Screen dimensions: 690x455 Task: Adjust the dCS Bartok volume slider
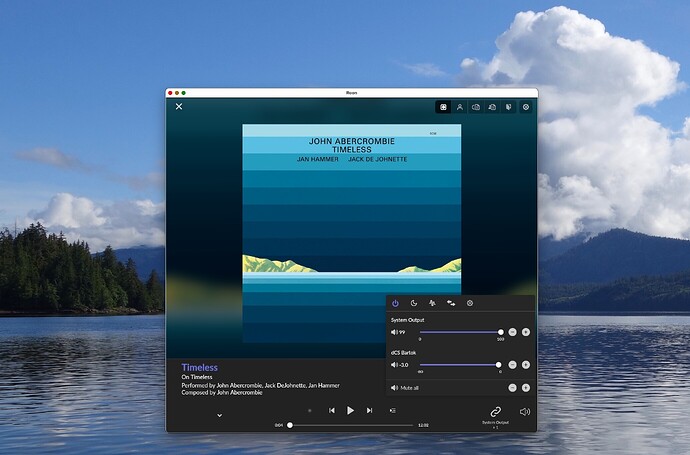pos(460,365)
